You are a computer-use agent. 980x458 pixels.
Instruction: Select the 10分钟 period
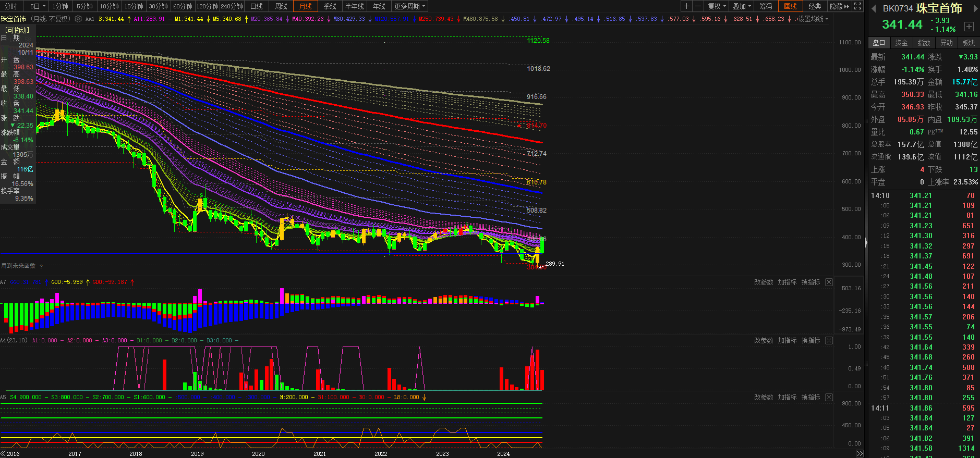[109, 6]
